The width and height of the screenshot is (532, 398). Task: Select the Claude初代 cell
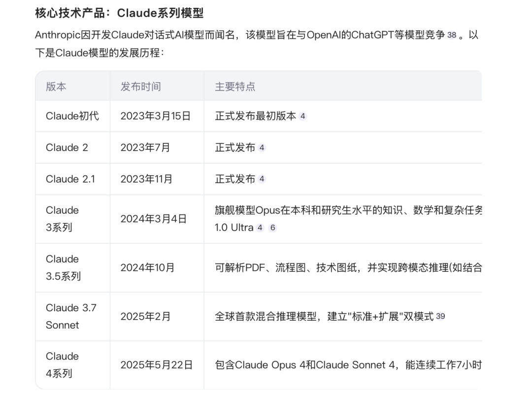coord(72,116)
